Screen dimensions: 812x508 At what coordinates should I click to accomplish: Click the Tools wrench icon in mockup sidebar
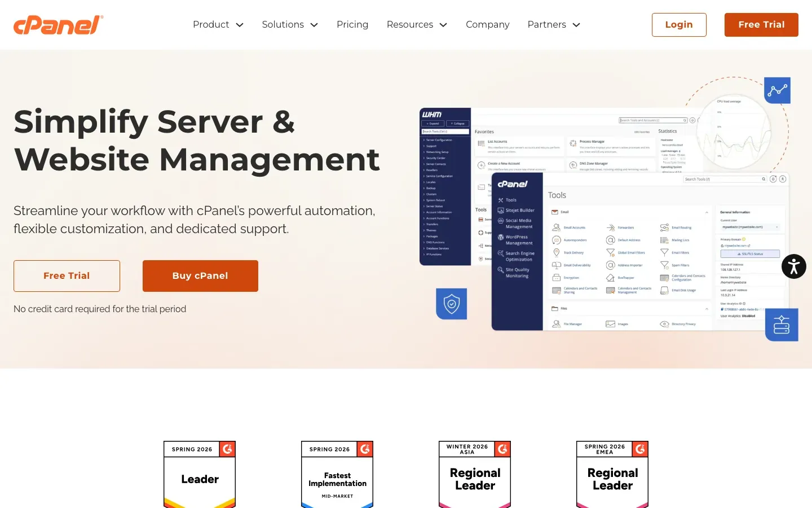point(500,200)
